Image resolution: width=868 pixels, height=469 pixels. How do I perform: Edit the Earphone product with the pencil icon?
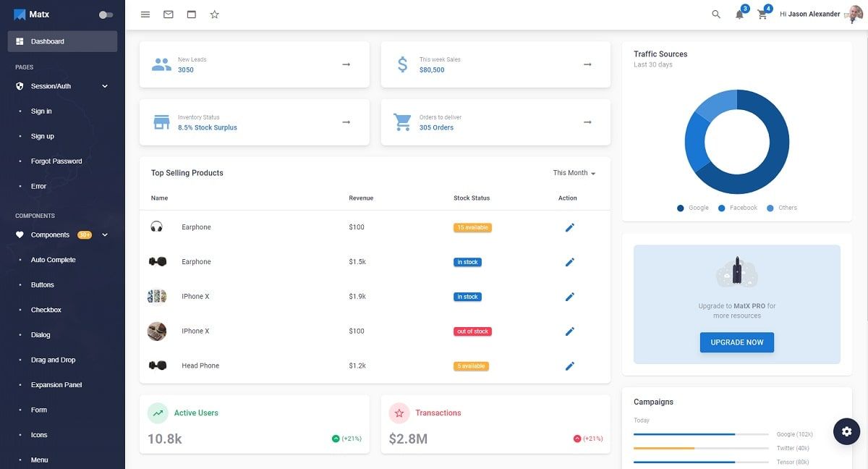coord(569,227)
